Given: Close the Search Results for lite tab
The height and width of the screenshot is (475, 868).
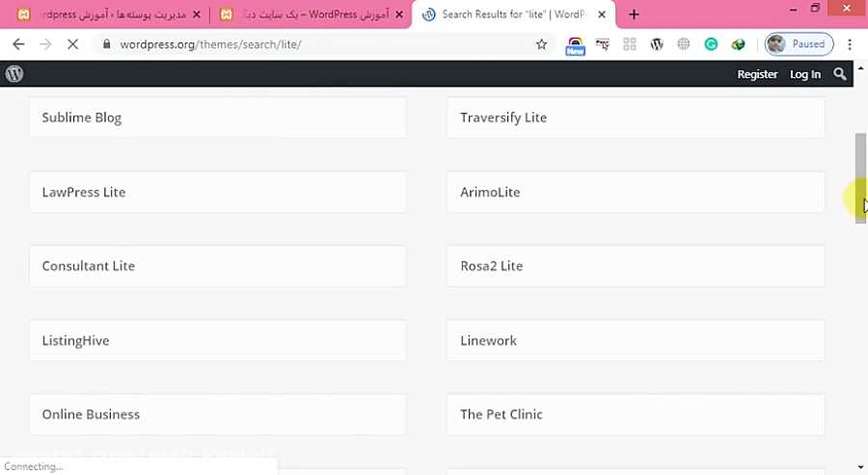Looking at the screenshot, I should (602, 14).
